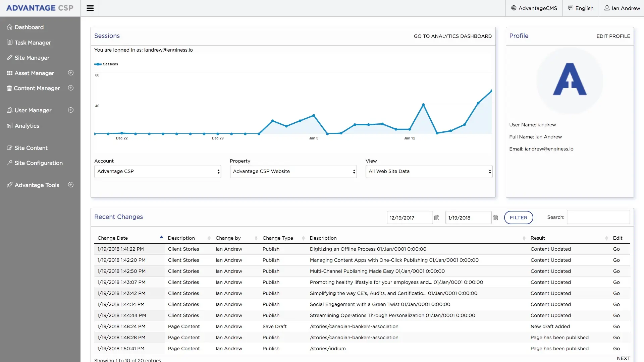Viewport: 644px width, 362px height.
Task: Open the Account dropdown
Action: (158, 172)
